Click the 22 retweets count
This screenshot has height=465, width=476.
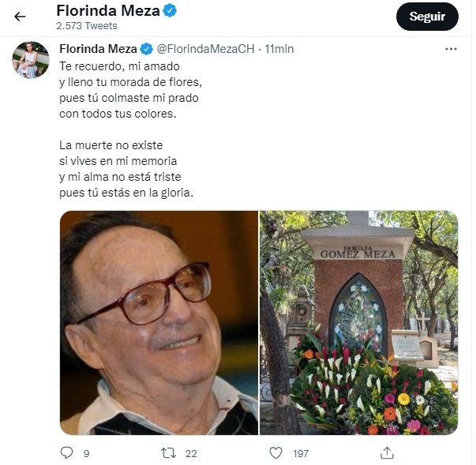[191, 453]
